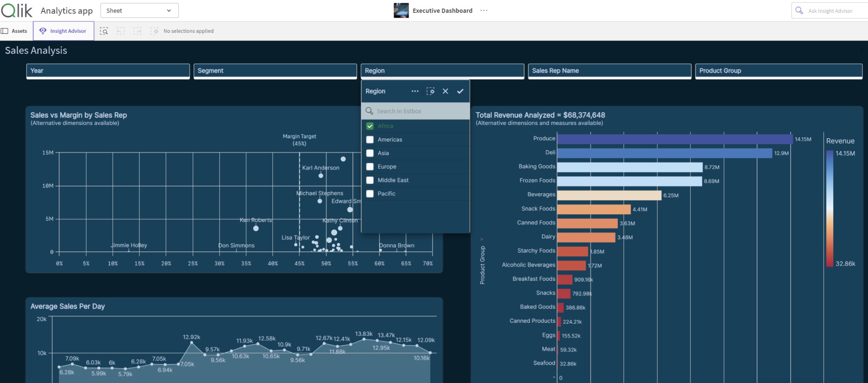
Task: Click the step forward selection icon
Action: pyautogui.click(x=137, y=31)
